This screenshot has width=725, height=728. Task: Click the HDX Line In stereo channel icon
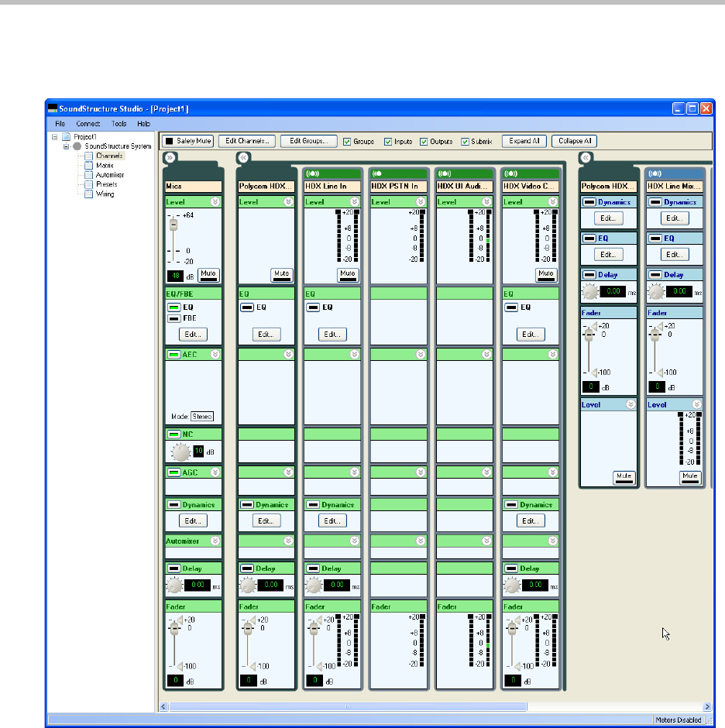pyautogui.click(x=314, y=173)
